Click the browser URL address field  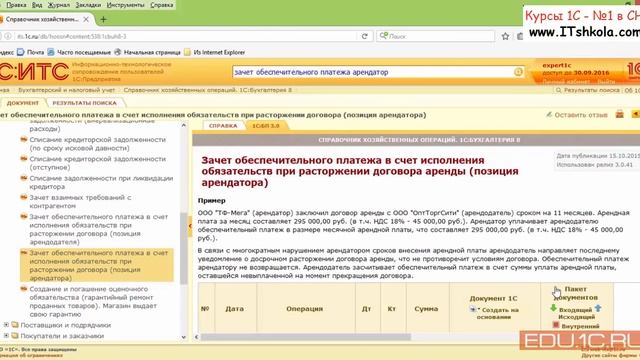pyautogui.click(x=186, y=36)
